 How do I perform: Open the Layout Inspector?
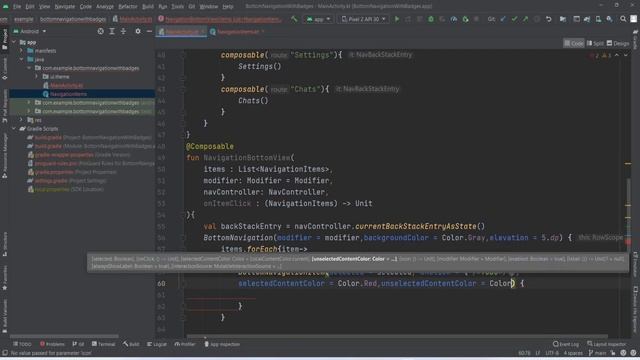point(607,344)
